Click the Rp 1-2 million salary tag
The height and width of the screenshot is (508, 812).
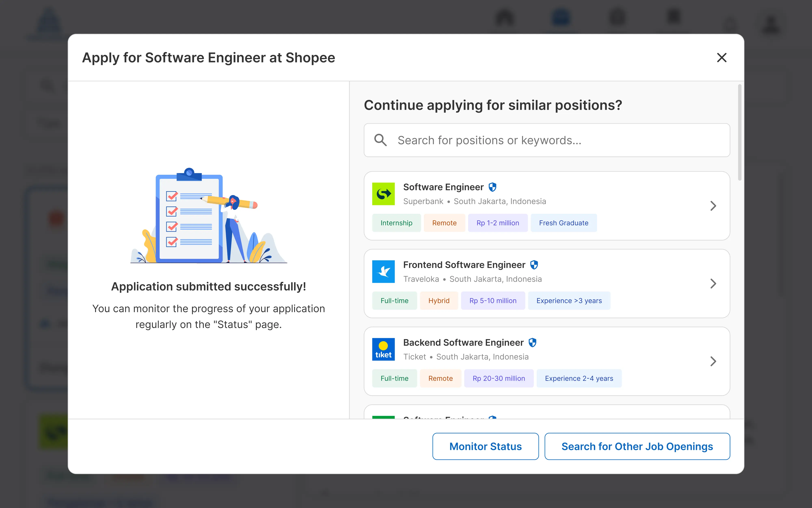click(498, 223)
